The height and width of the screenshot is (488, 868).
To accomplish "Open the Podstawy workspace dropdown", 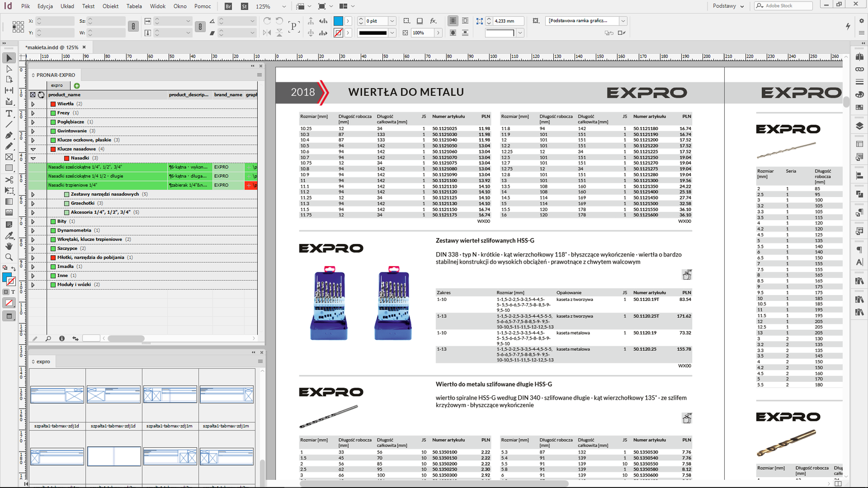I will click(729, 6).
